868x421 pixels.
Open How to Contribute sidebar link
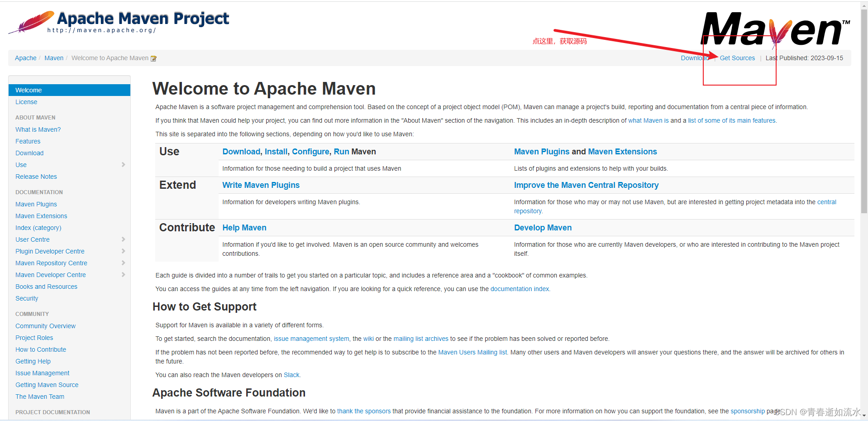pos(41,349)
